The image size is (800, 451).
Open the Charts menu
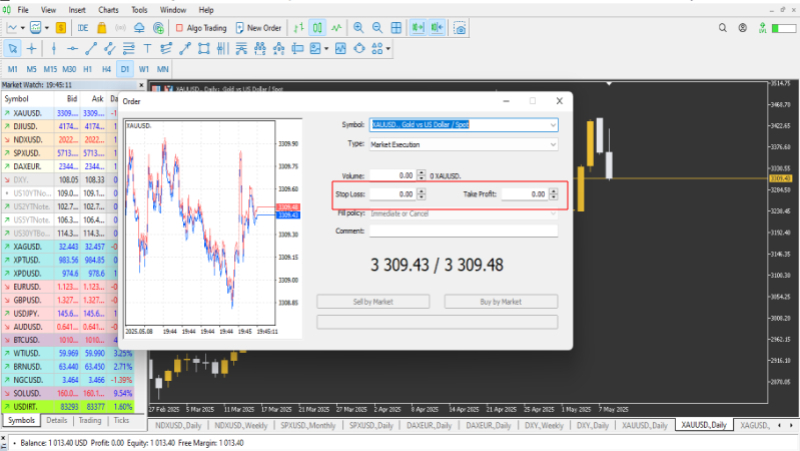point(108,10)
